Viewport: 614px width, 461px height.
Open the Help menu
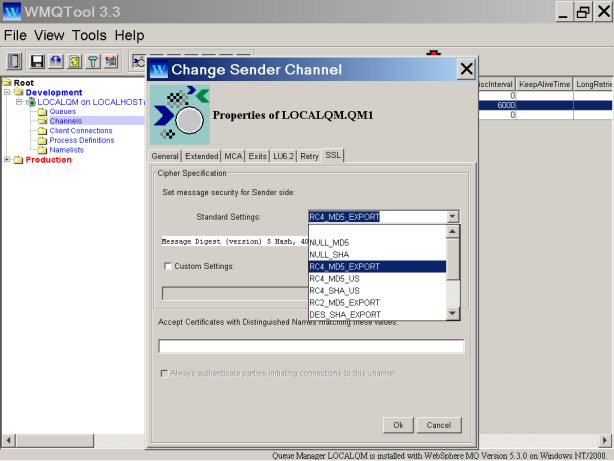point(129,36)
